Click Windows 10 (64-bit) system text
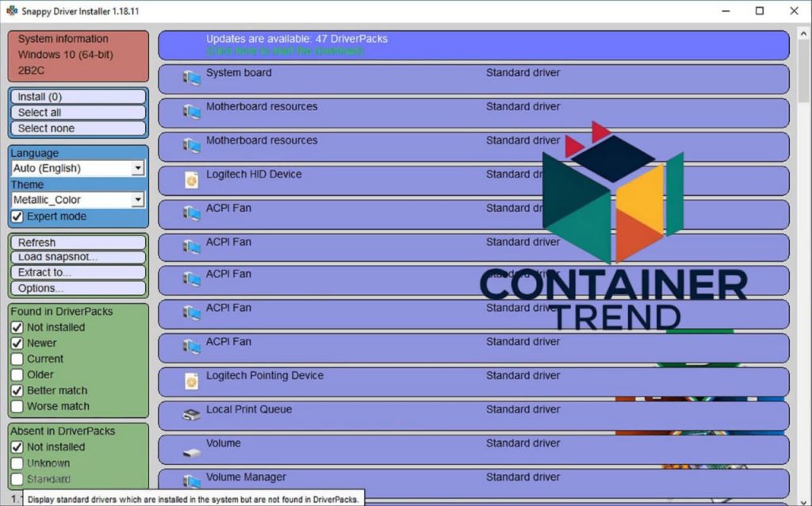 click(65, 55)
